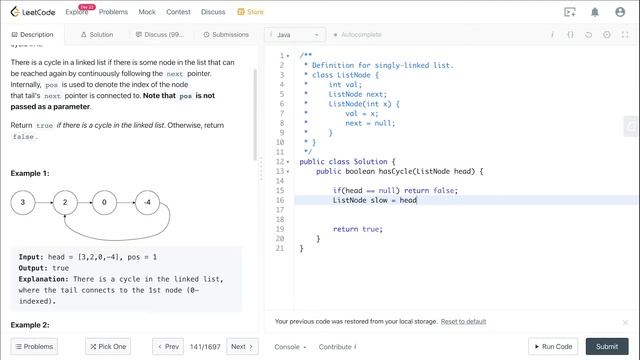Click the 'Output: true' line

click(x=44, y=268)
